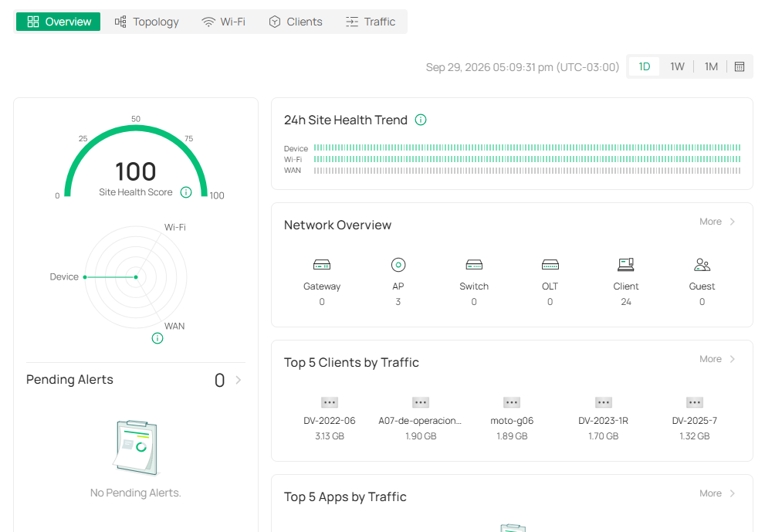Select the Switch device icon
This screenshot has width=765, height=532.
pos(474,265)
